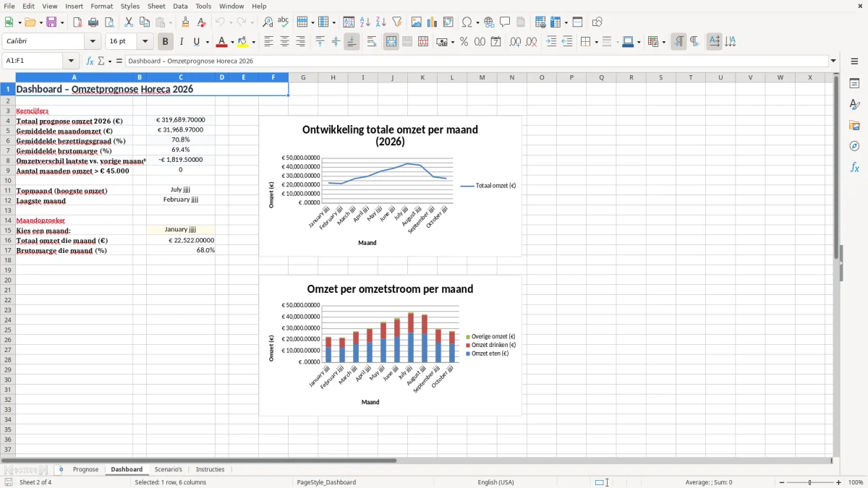Click the Insert Image icon
This screenshot has height=488, width=868.
tap(417, 22)
